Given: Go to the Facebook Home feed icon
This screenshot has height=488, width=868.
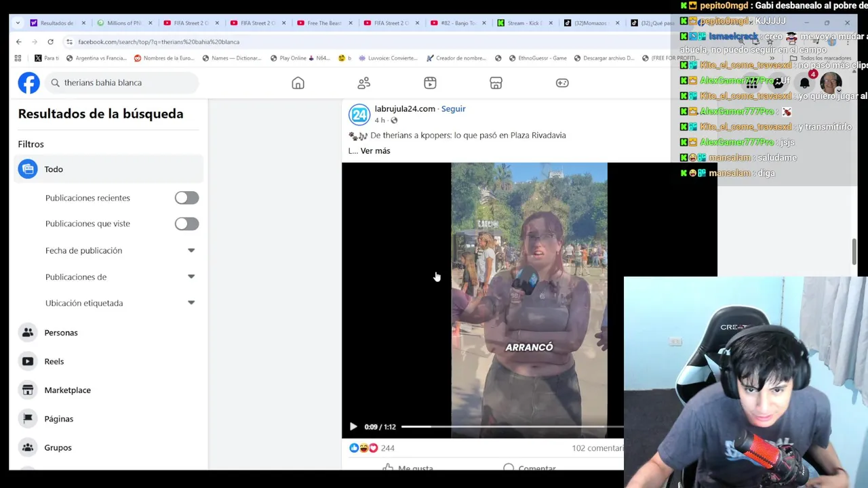Looking at the screenshot, I should 298,83.
